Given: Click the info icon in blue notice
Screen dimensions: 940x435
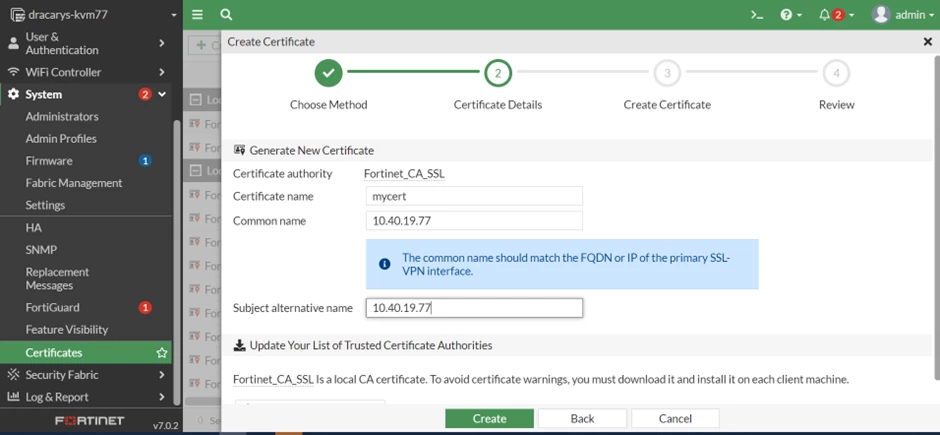Looking at the screenshot, I should point(385,264).
